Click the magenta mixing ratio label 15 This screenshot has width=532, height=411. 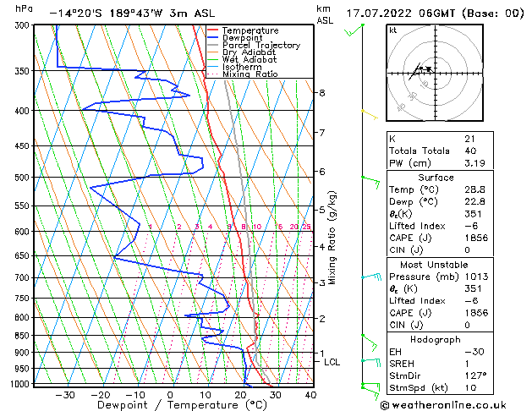point(278,227)
